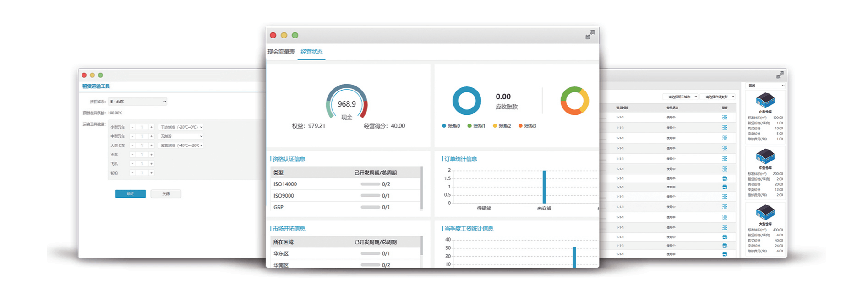Toggle the 账期3 legend item

click(x=527, y=126)
